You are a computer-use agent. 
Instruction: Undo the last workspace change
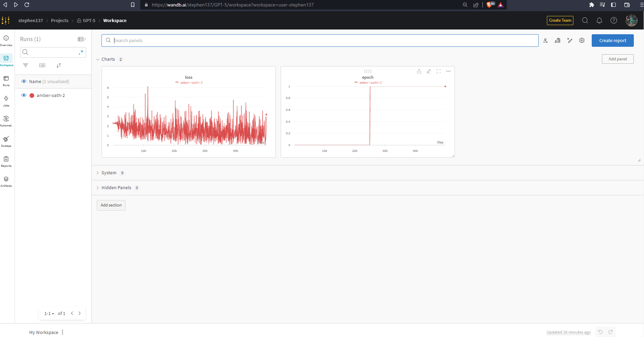[x=601, y=332]
